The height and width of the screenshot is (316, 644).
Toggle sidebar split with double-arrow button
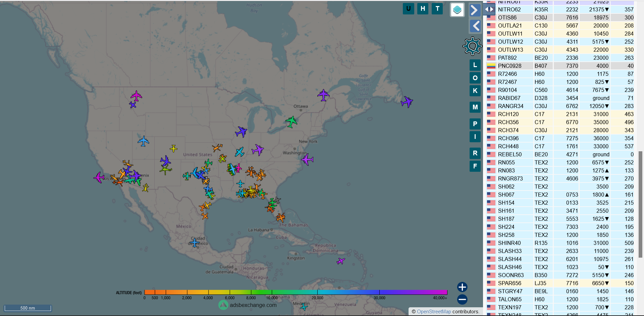[489, 9]
